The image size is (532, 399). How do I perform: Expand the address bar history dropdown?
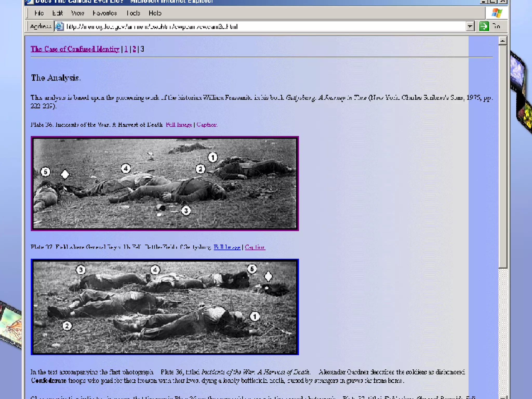click(x=470, y=26)
